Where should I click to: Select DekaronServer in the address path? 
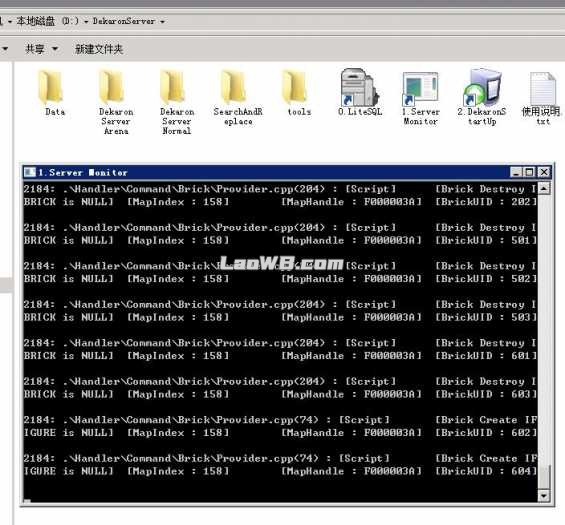pyautogui.click(x=124, y=21)
